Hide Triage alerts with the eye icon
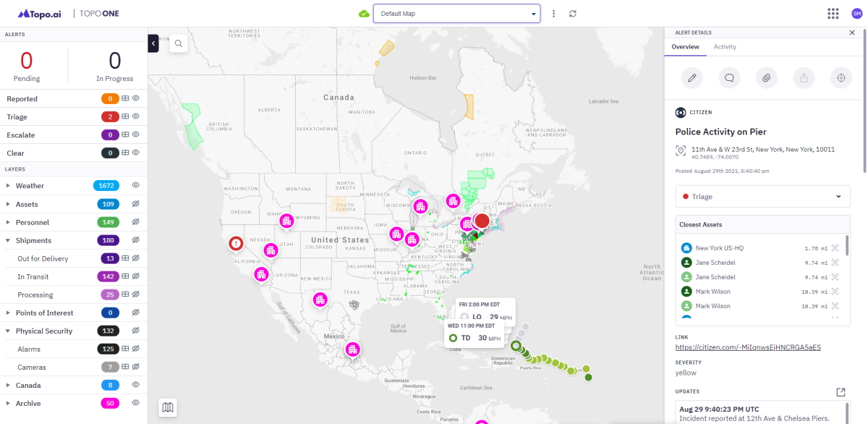 click(x=135, y=116)
